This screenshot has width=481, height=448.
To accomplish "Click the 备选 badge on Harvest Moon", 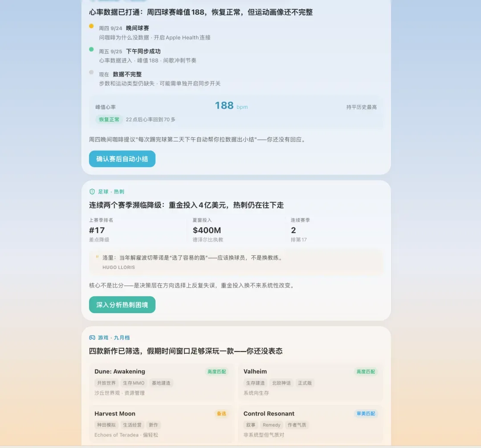I will pos(221,413).
